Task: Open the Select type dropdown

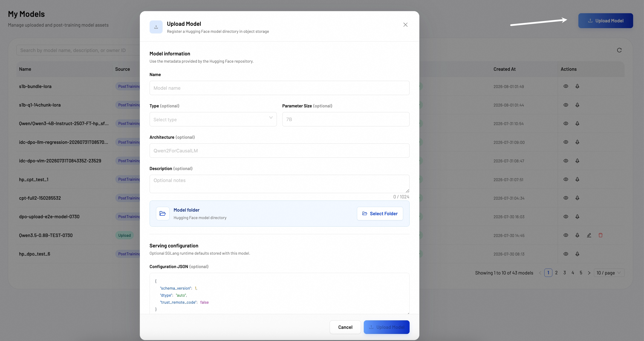Action: (x=213, y=119)
